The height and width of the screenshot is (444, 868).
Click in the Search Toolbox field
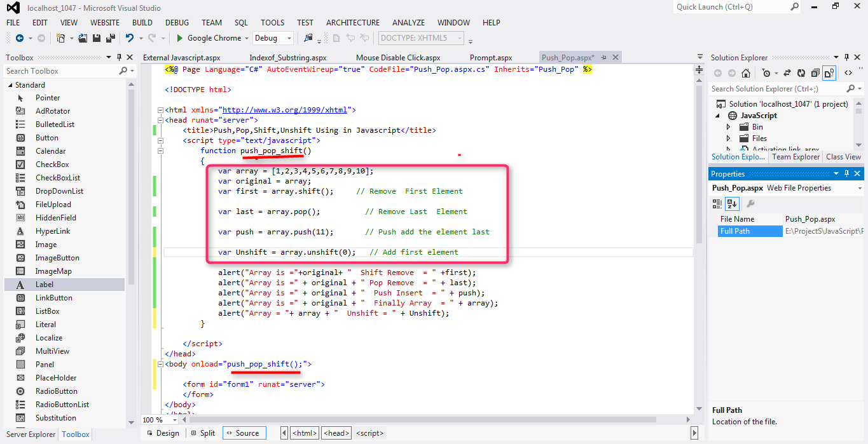(x=61, y=71)
